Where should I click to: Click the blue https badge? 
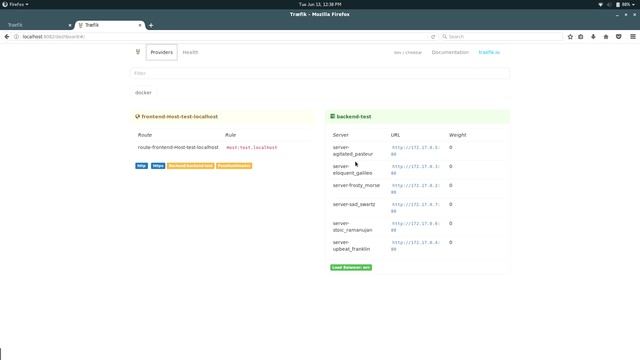coord(158,166)
